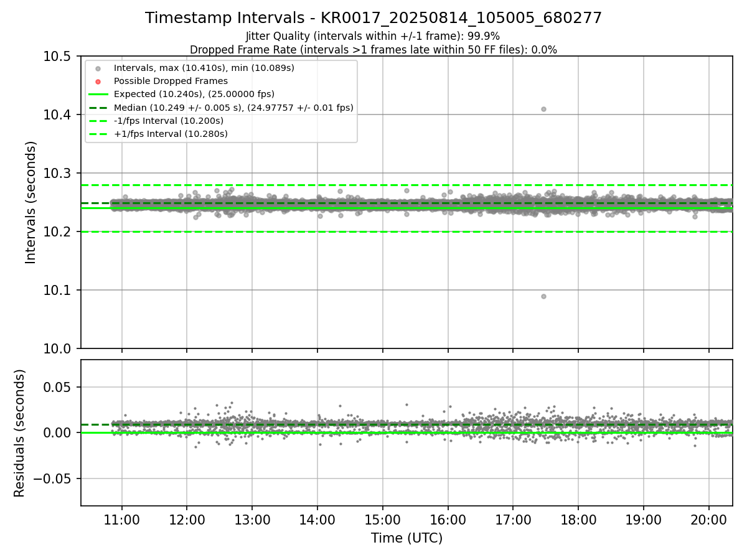Click the 14:00 x-axis tick label
747x560 pixels.
317,520
